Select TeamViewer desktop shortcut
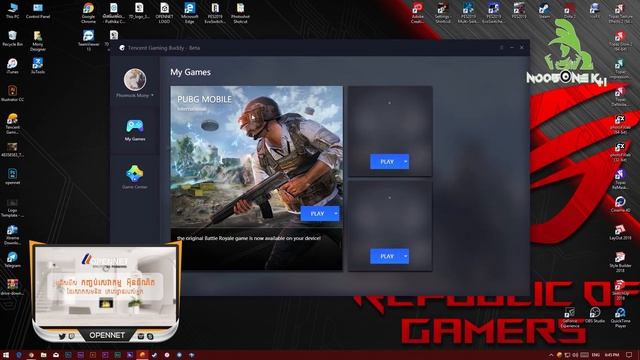640x360 pixels. (88, 40)
